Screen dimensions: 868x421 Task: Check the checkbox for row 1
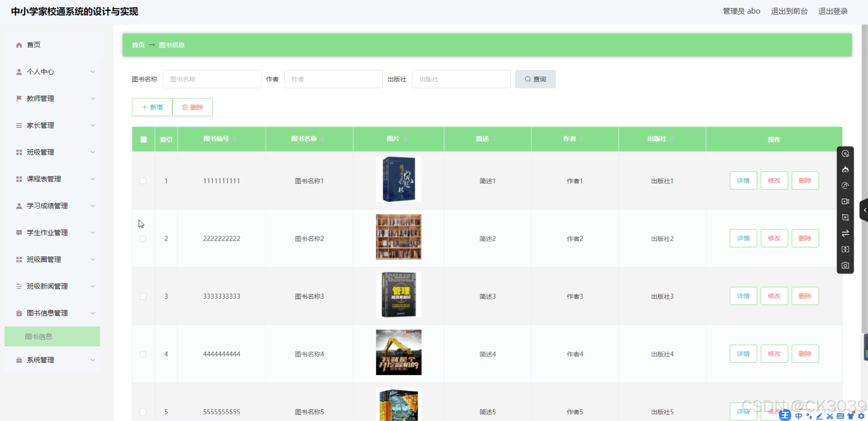143,181
